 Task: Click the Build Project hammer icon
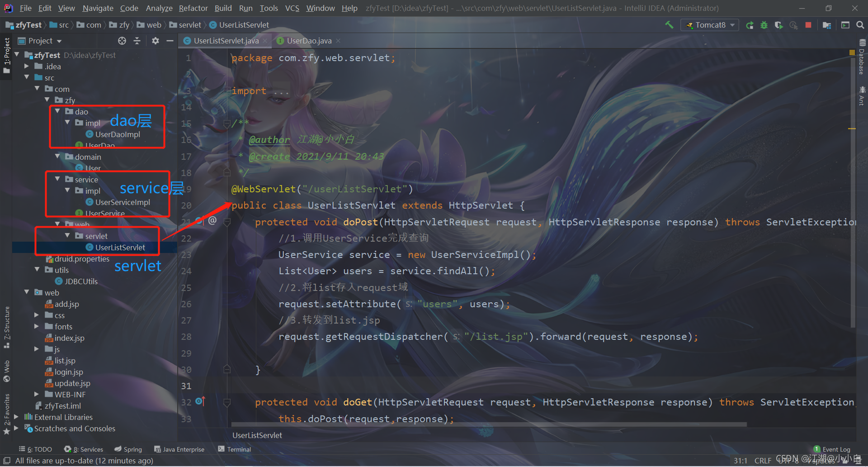(669, 25)
